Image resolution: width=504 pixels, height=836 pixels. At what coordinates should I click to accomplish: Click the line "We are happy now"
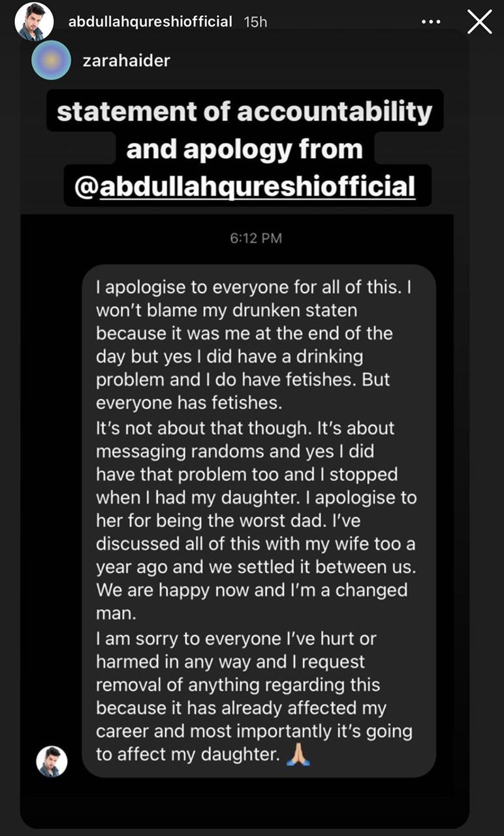pyautogui.click(x=251, y=590)
